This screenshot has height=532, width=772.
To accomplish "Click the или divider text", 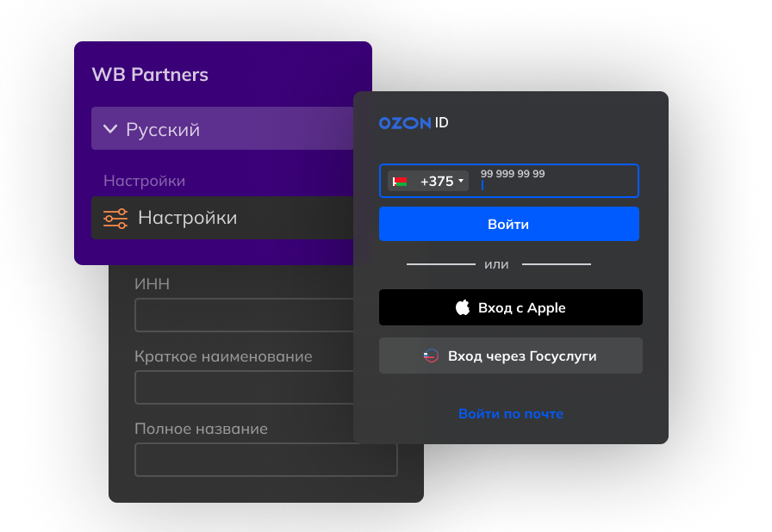I will click(497, 264).
